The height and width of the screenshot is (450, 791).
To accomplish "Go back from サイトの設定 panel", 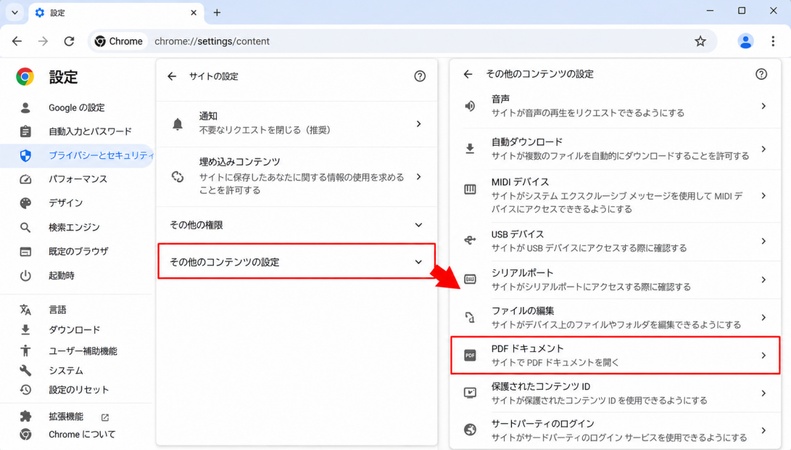I will click(172, 76).
